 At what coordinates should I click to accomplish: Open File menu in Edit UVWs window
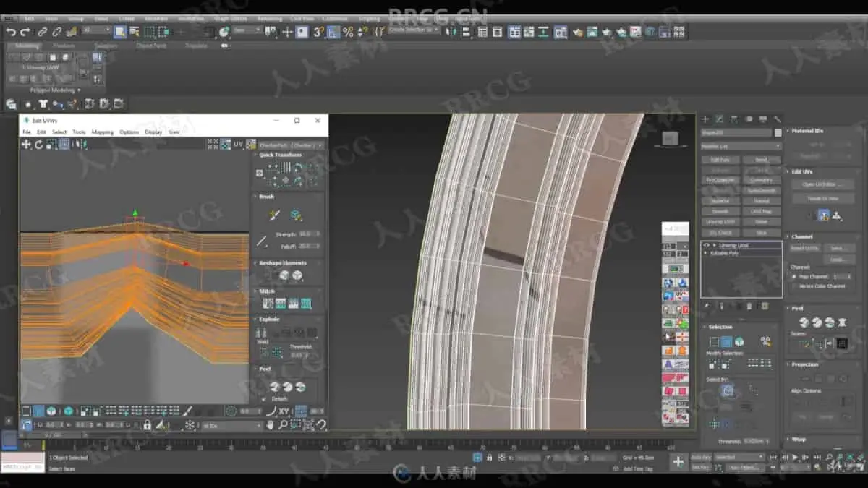point(26,132)
